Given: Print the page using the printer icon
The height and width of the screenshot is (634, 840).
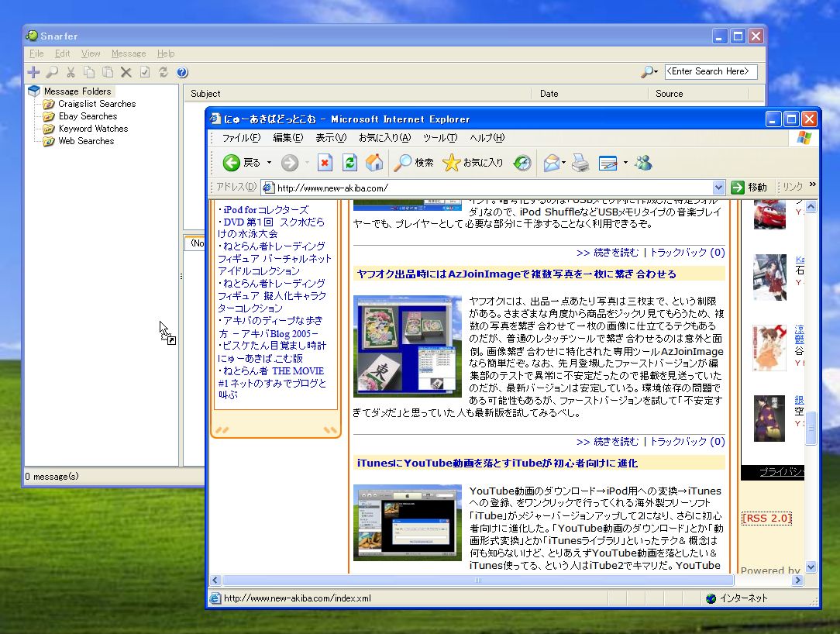Looking at the screenshot, I should click(x=580, y=163).
